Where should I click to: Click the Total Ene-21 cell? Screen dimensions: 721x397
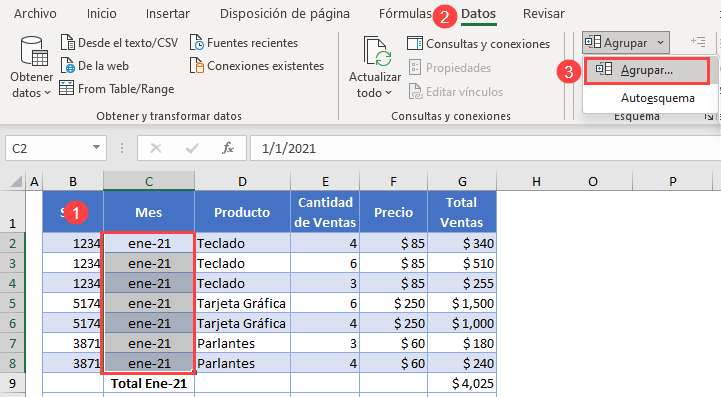(x=149, y=383)
